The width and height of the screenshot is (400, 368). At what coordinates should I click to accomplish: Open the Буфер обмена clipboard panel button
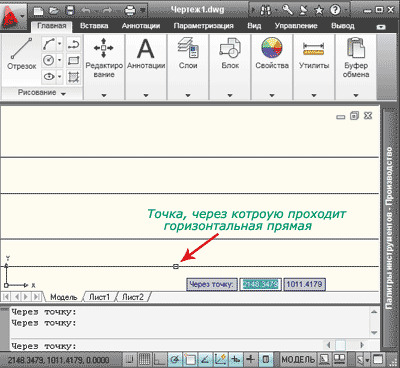pos(356,57)
